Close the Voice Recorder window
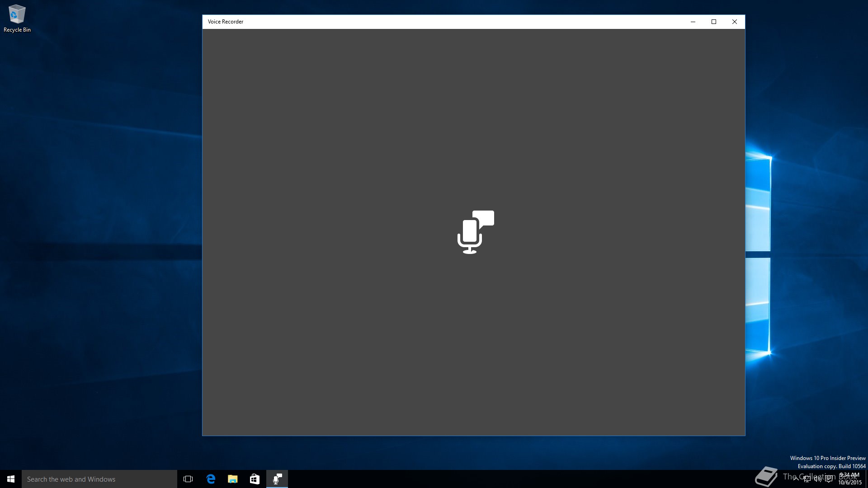 (x=735, y=22)
